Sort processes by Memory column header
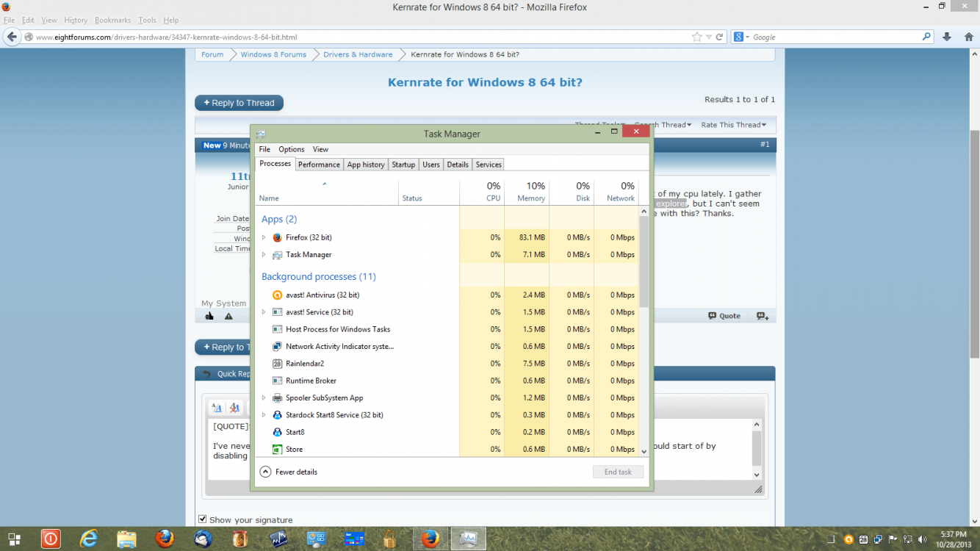This screenshot has height=551, width=980. pyautogui.click(x=527, y=192)
